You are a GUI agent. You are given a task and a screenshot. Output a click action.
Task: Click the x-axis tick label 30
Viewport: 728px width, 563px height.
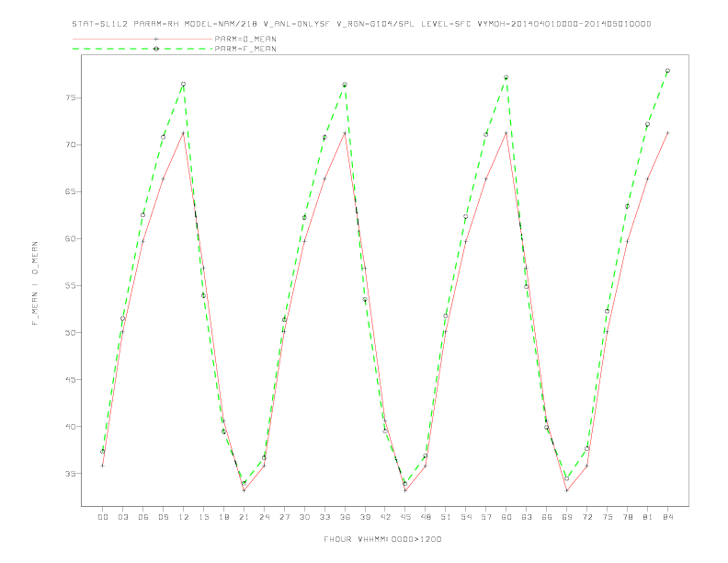pos(304,517)
